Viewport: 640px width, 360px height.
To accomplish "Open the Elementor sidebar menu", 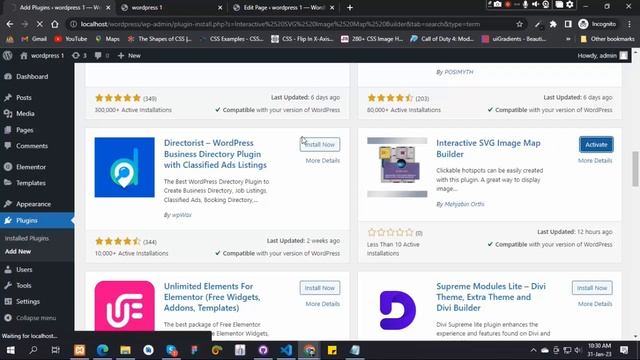I will (31, 167).
